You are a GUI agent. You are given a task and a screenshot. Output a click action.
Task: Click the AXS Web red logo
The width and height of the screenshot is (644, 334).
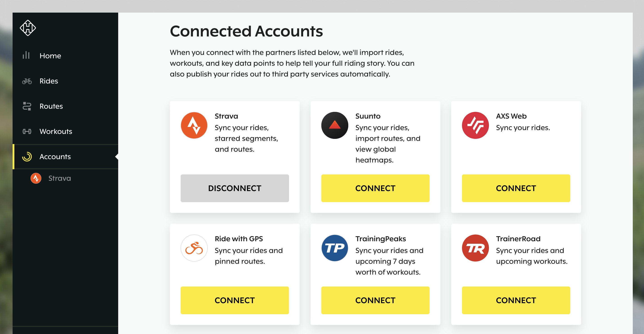point(475,125)
